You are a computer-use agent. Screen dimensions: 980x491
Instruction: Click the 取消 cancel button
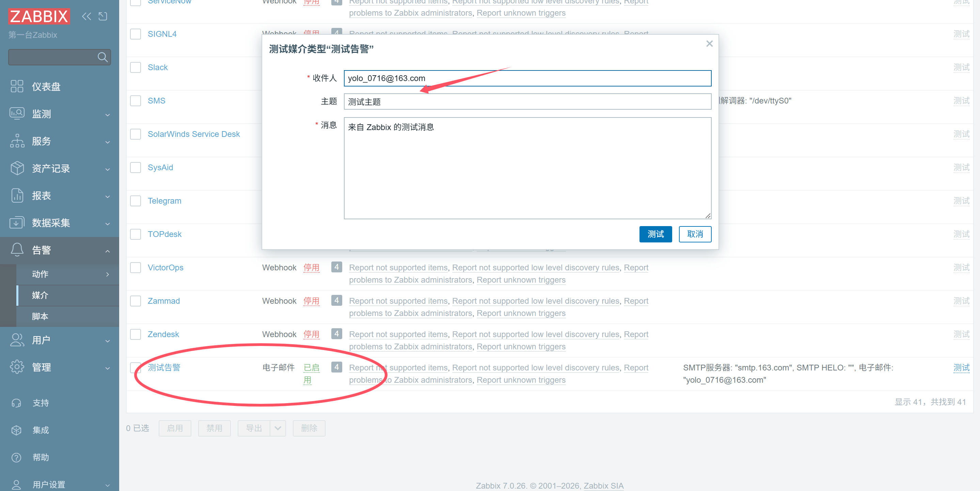tap(695, 234)
